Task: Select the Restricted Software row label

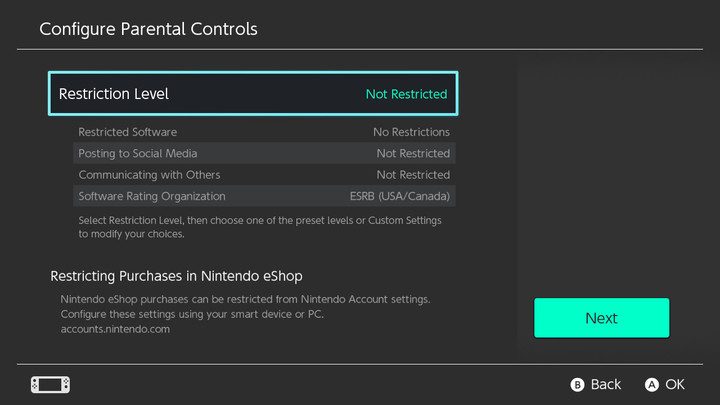Action: [128, 132]
